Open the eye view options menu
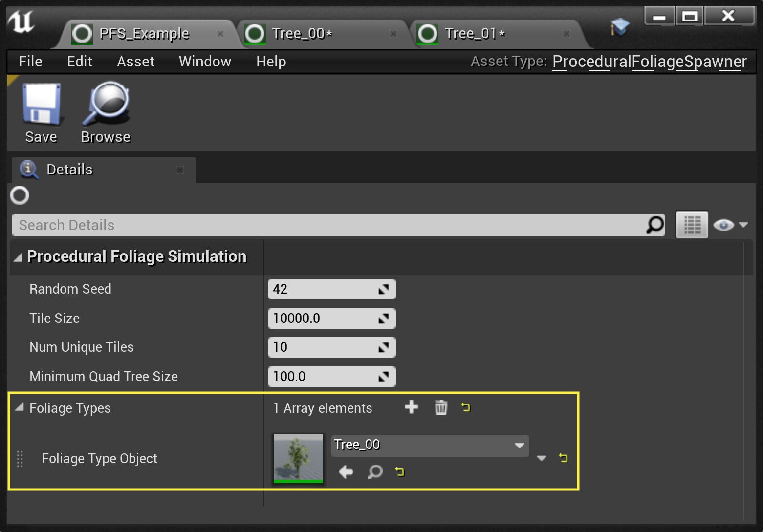763x532 pixels. click(730, 225)
